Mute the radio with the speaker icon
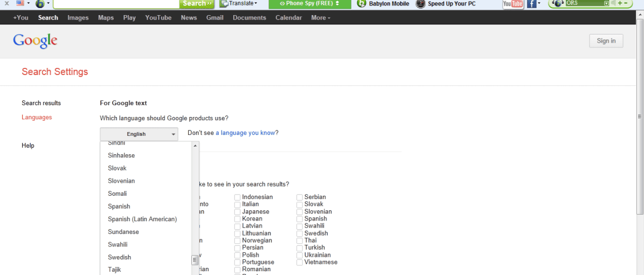 tap(613, 3)
